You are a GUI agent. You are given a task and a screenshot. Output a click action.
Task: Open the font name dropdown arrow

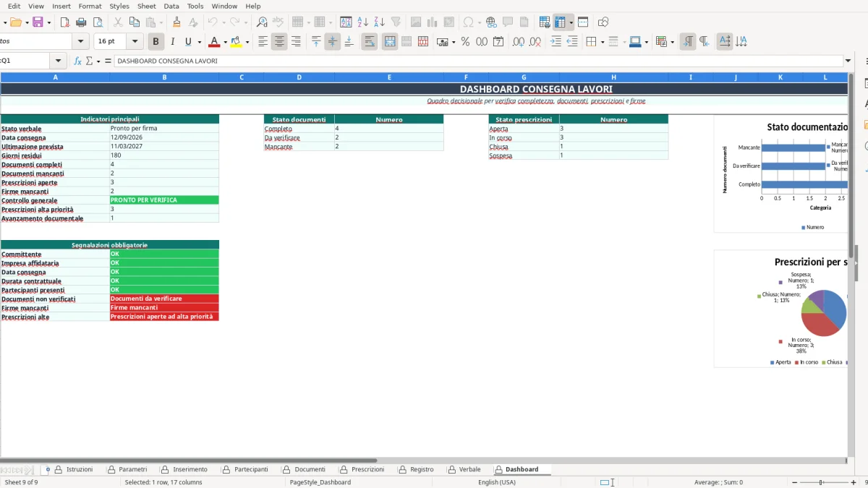81,42
